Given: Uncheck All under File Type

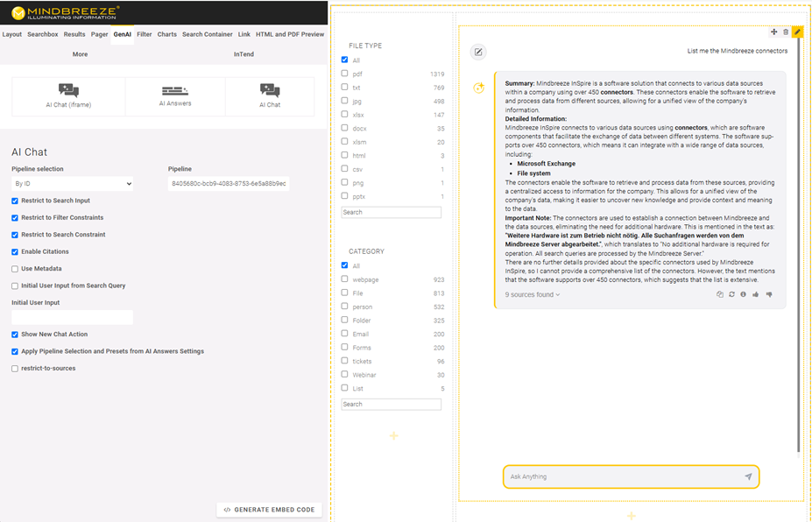Looking at the screenshot, I should [x=344, y=60].
